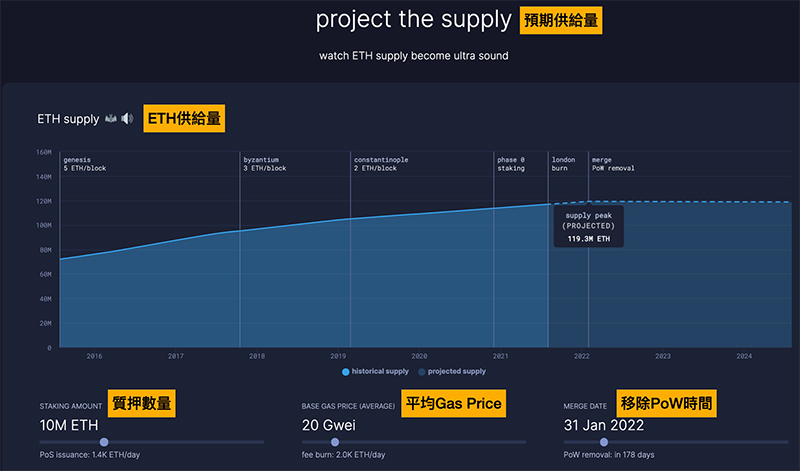Click the merge PoW removal marker label

click(613, 164)
